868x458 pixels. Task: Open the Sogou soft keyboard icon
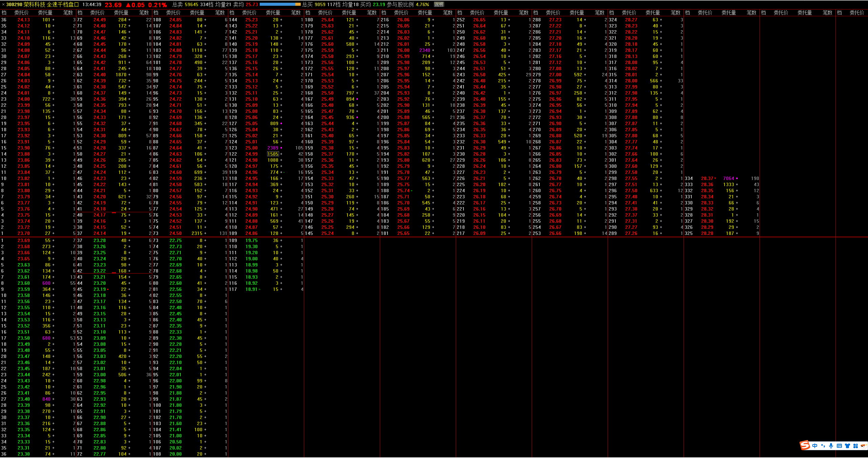(839, 446)
